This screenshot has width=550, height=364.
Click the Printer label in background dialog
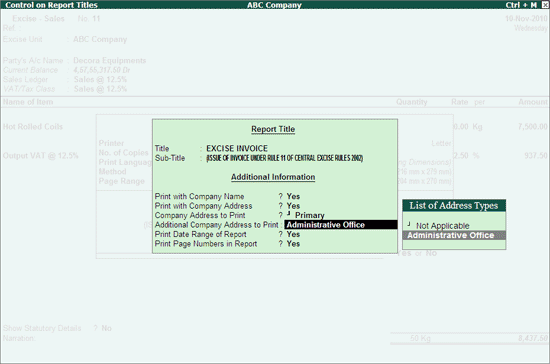(x=111, y=143)
